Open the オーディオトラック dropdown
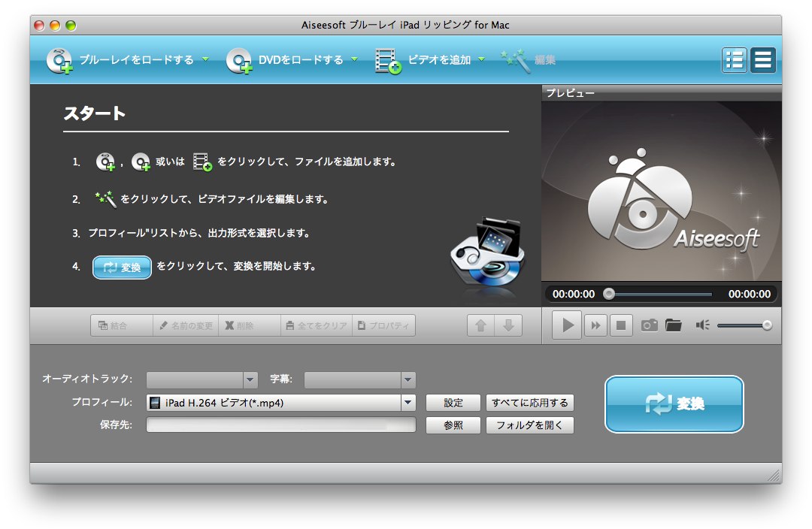 201,379
